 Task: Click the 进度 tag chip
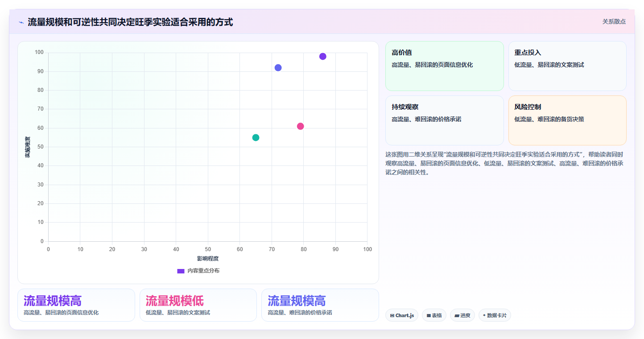(x=462, y=315)
